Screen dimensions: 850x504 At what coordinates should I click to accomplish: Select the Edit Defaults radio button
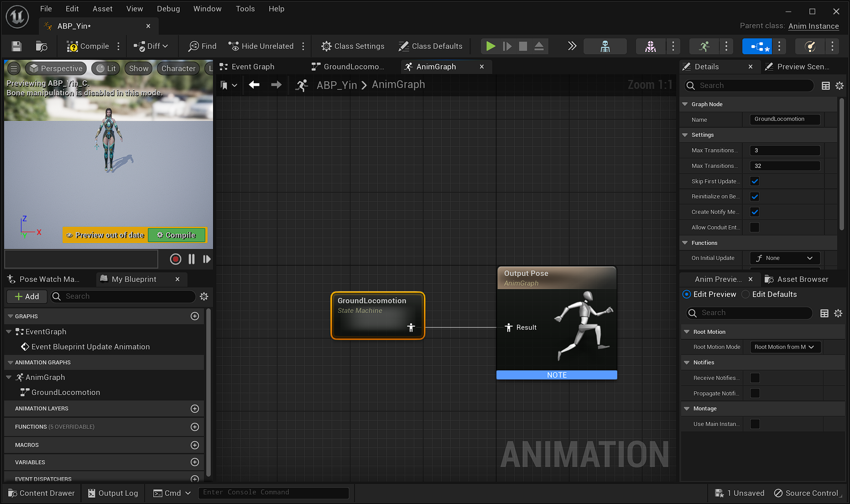[x=746, y=294]
